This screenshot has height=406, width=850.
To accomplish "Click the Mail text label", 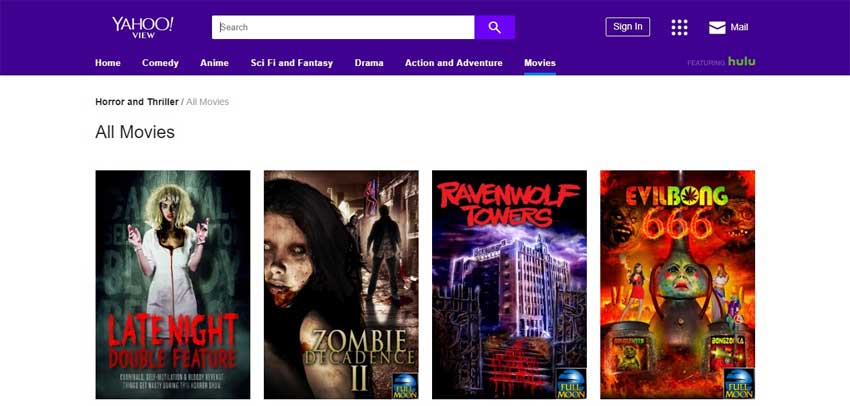I will (739, 27).
